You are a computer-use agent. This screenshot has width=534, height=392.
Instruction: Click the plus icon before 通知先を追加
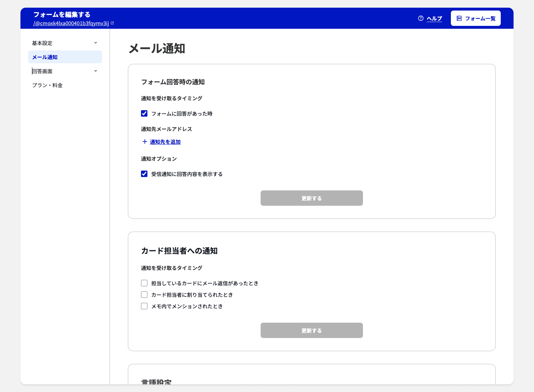145,142
